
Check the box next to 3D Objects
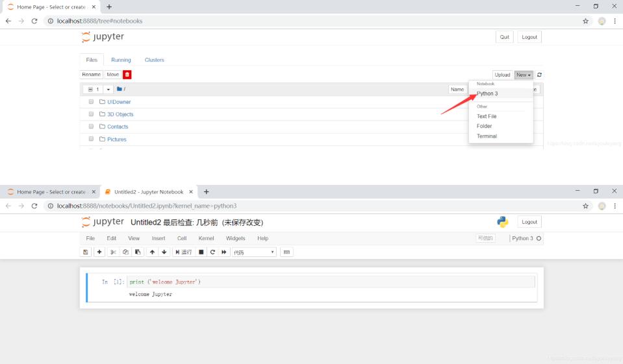tap(91, 114)
